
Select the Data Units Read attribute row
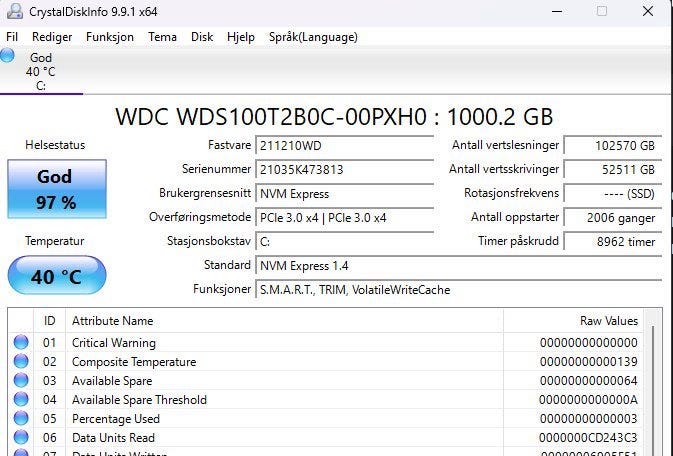point(326,438)
